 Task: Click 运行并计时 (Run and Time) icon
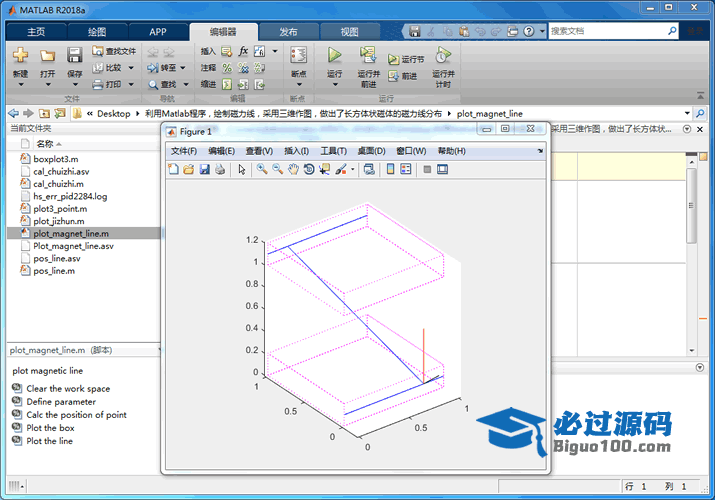tap(443, 55)
